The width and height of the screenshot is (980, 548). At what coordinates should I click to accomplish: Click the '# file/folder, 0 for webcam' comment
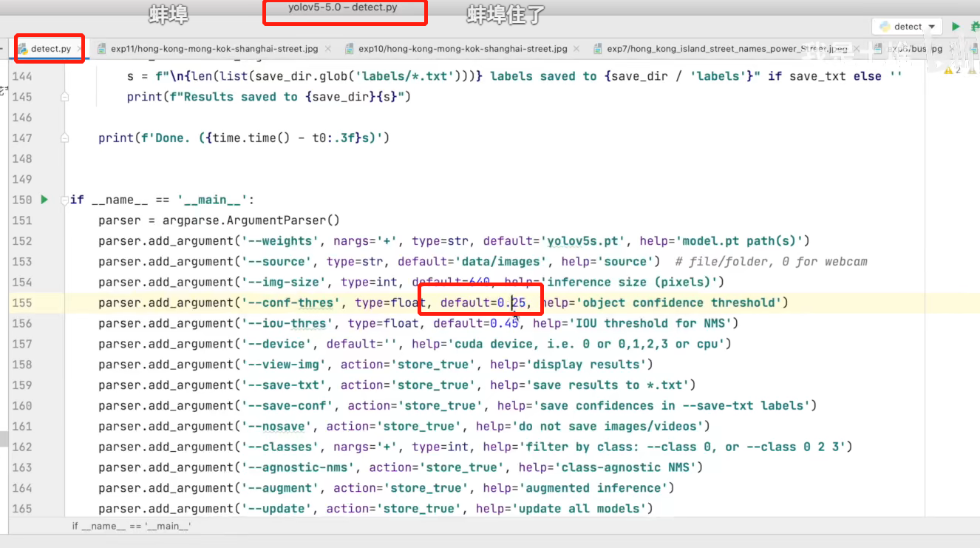(x=772, y=261)
